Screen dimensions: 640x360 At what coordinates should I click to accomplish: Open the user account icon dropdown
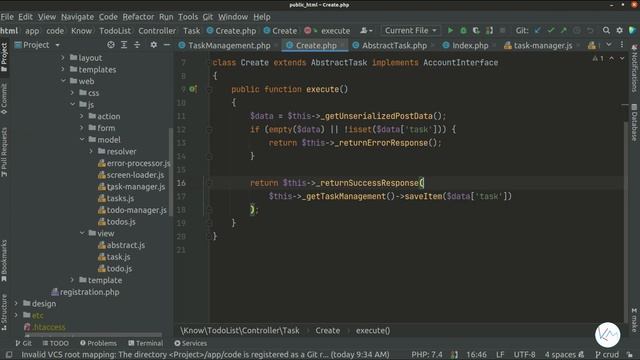click(366, 31)
